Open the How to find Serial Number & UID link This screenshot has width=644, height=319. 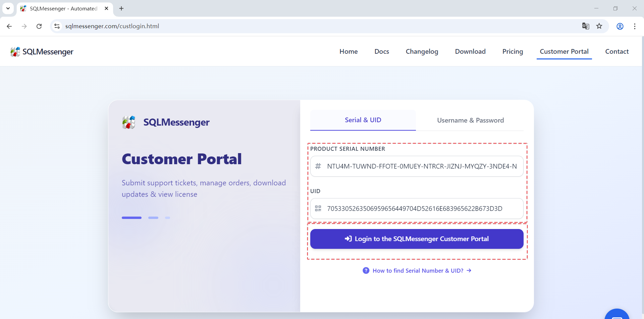(418, 270)
